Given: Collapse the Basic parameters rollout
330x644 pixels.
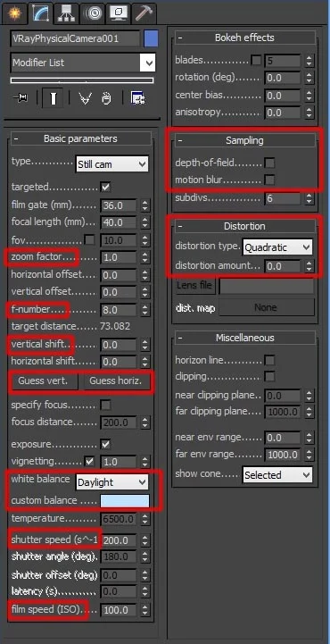Looking at the screenshot, I should (x=80, y=138).
